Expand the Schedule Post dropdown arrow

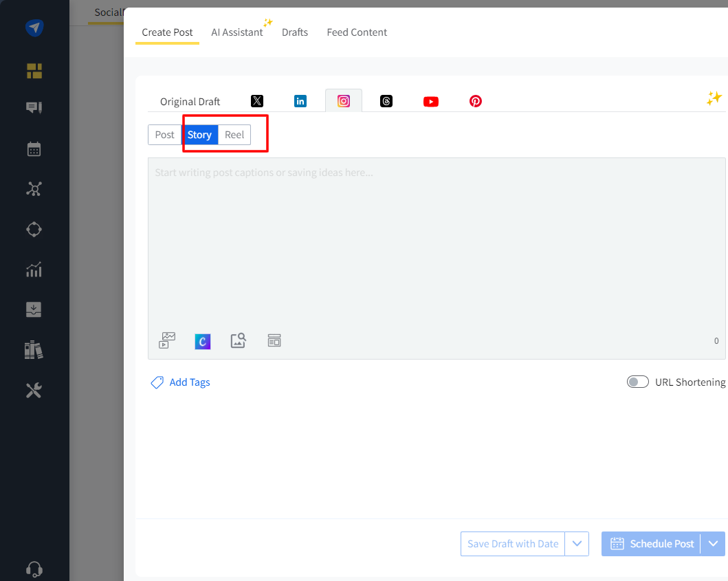pyautogui.click(x=713, y=544)
